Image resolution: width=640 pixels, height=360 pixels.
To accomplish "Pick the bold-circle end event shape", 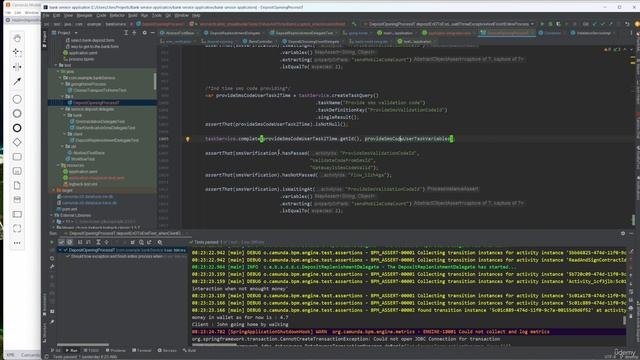I will point(17,128).
